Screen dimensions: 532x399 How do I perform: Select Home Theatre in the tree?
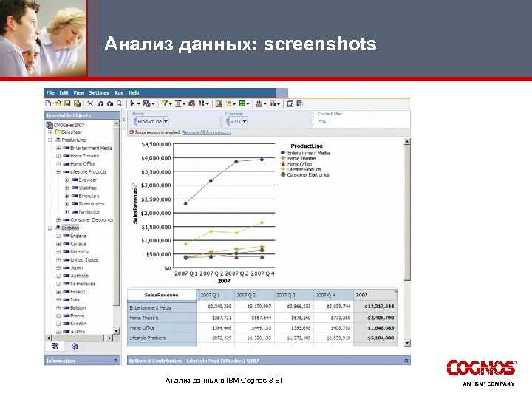84,156
